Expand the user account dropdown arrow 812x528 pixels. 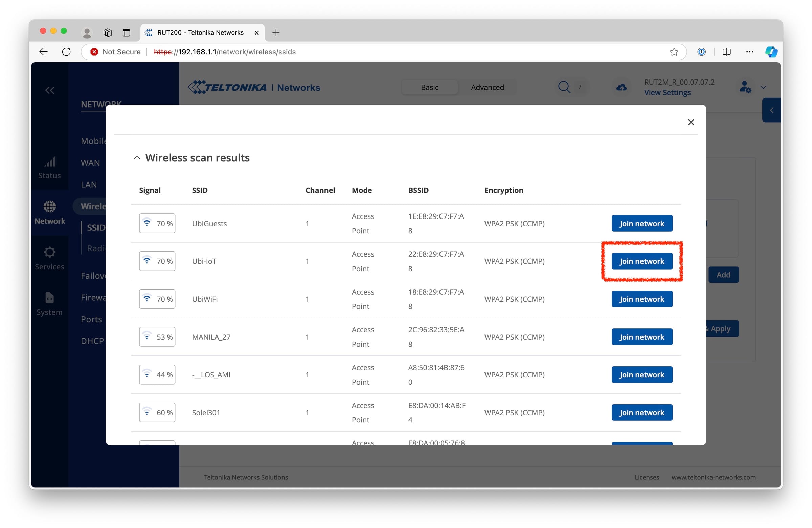[x=763, y=87]
